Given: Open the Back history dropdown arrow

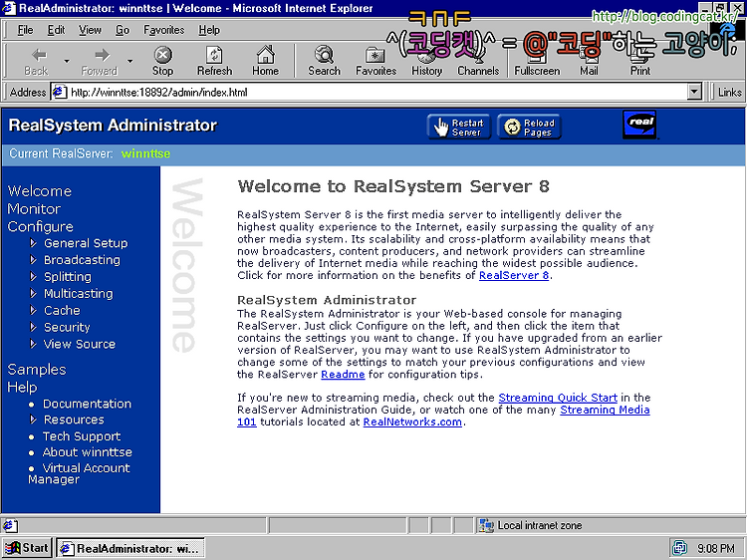Looking at the screenshot, I should pyautogui.click(x=67, y=61).
